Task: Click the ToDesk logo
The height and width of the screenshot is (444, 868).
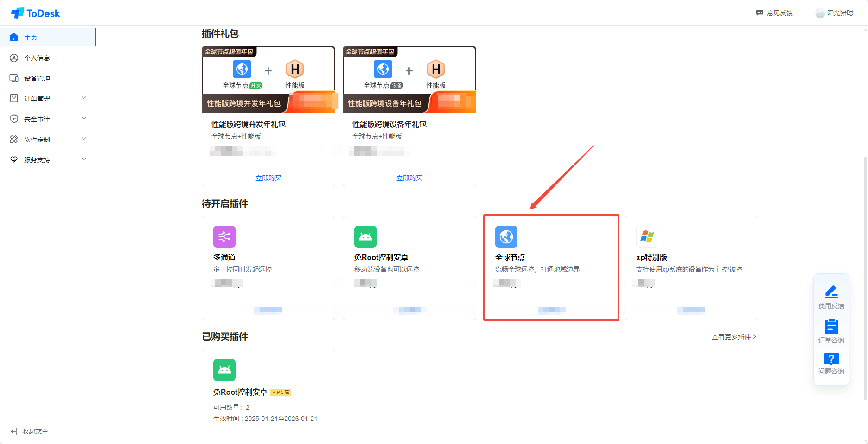Action: click(x=36, y=13)
